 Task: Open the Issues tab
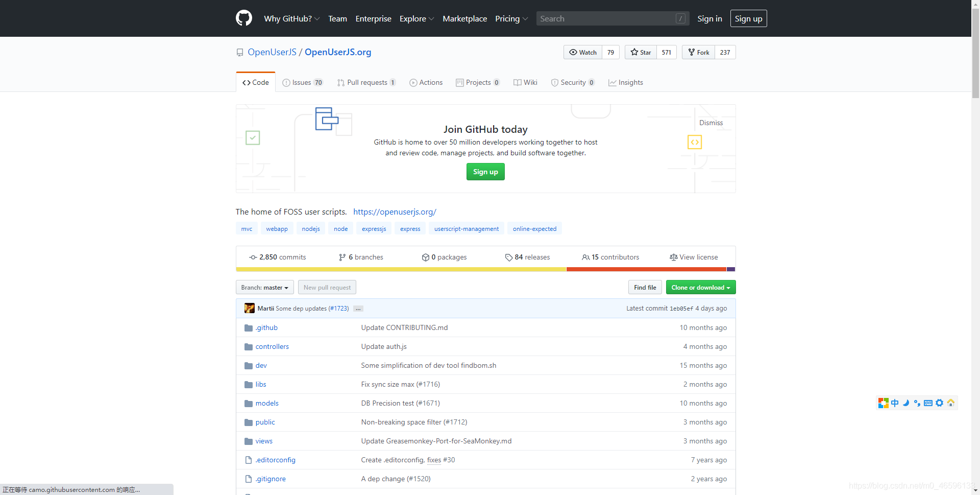pos(303,82)
